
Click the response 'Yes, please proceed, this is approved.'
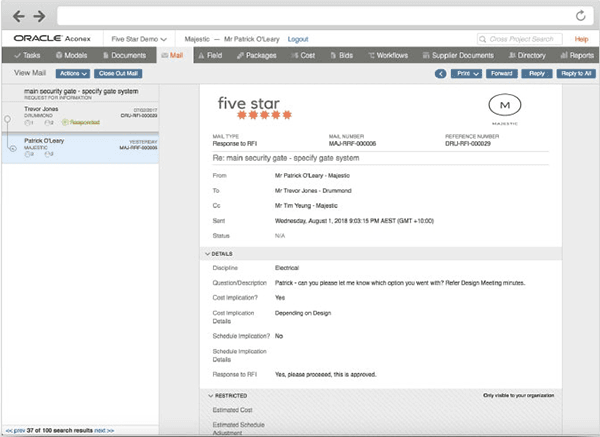click(x=325, y=374)
